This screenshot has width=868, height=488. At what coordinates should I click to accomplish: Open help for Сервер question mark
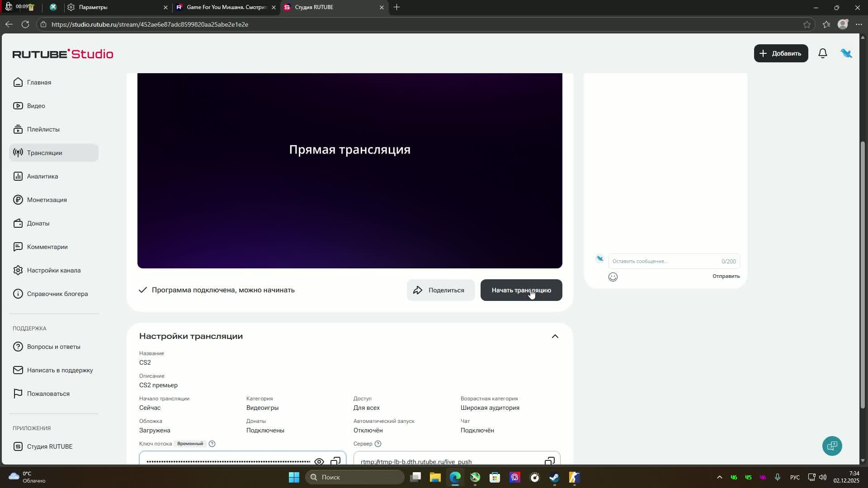[x=378, y=444]
